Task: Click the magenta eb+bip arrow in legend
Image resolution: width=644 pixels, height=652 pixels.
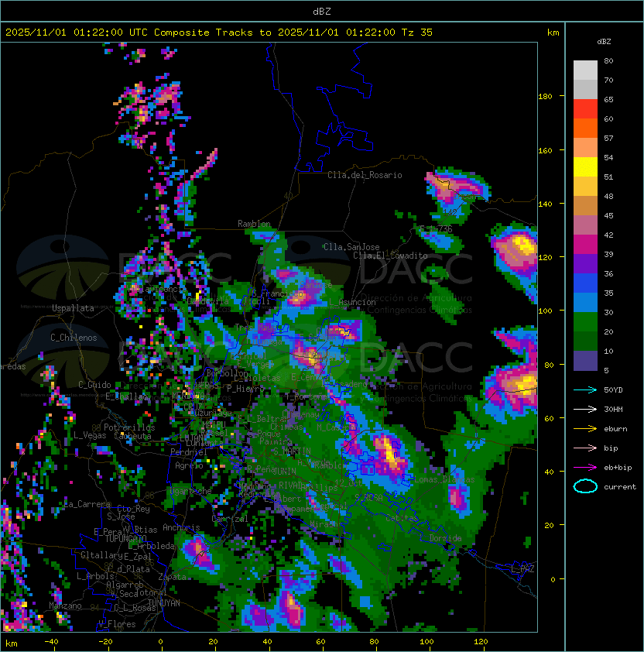Action: coord(585,468)
